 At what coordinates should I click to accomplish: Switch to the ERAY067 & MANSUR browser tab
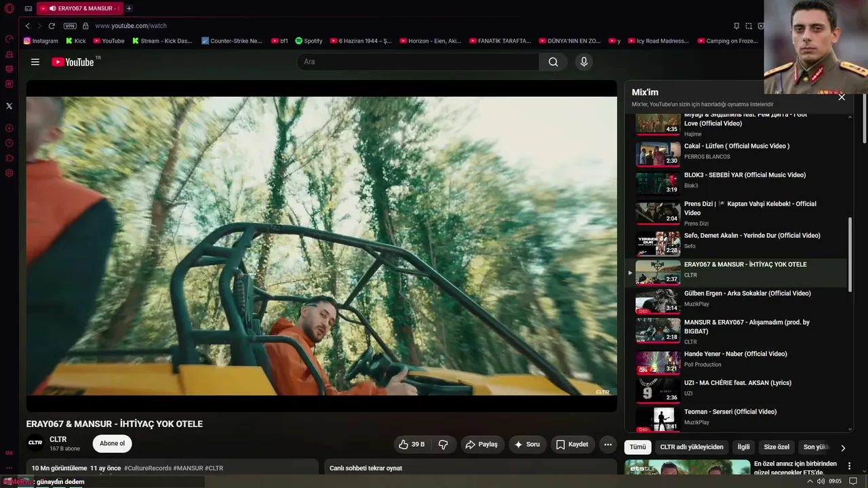coord(80,8)
